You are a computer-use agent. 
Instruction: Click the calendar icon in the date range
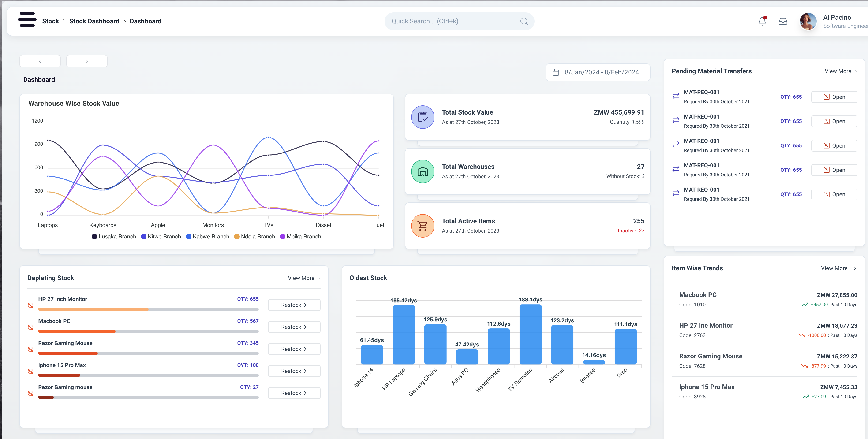pyautogui.click(x=556, y=72)
